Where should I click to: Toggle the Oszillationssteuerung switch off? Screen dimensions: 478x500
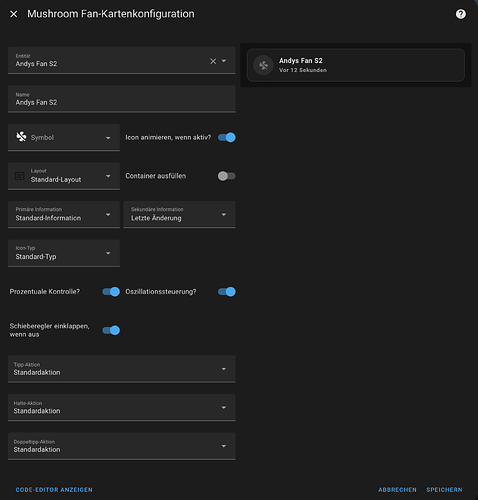[227, 292]
